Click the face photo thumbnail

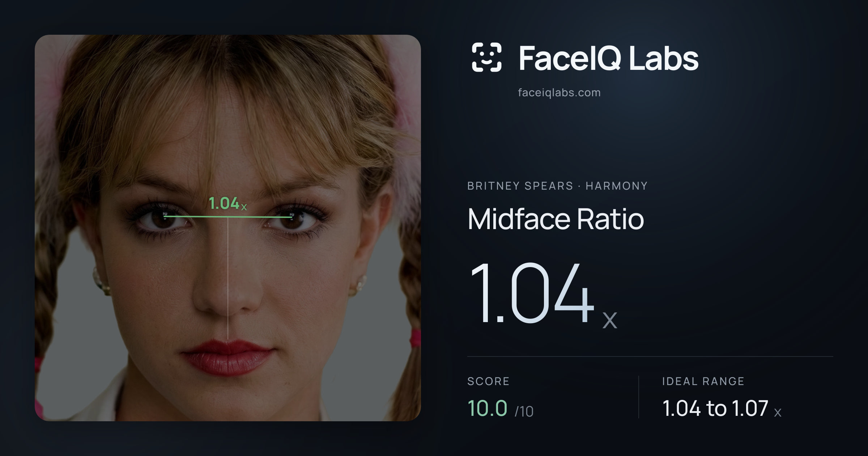coord(228,228)
